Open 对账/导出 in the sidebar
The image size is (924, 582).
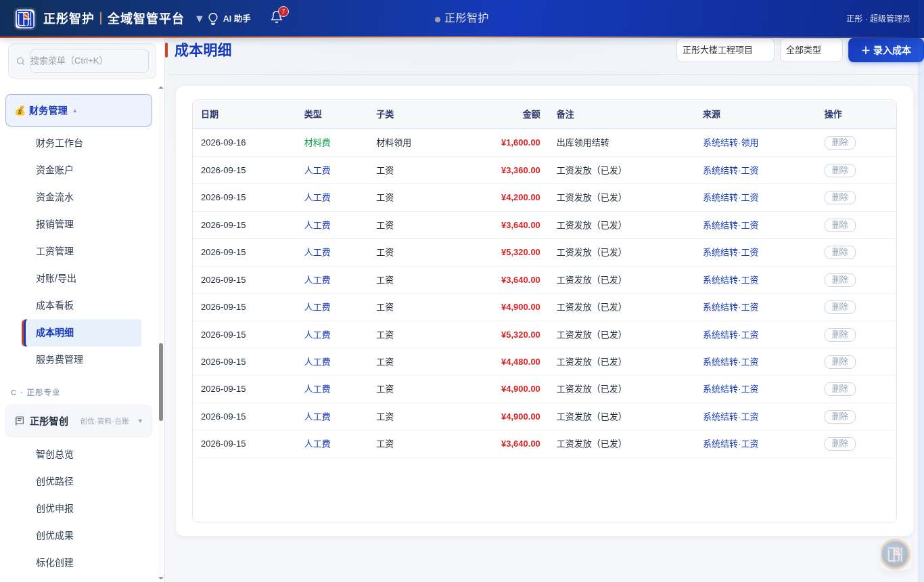click(56, 278)
